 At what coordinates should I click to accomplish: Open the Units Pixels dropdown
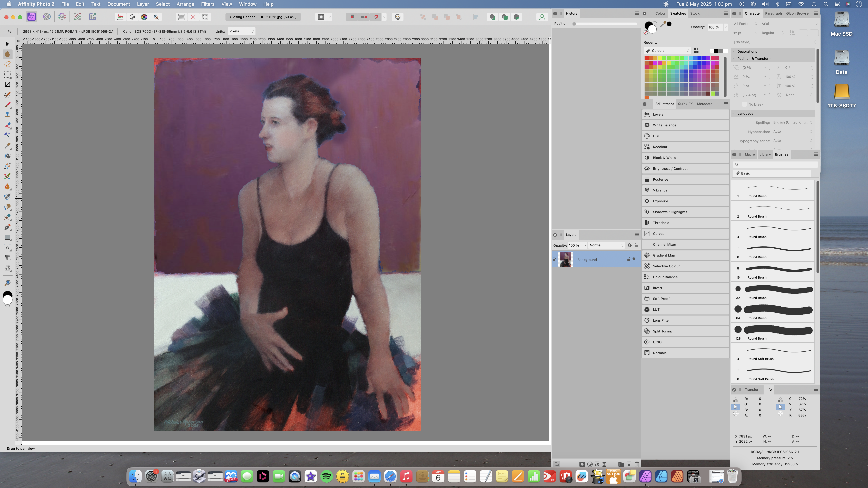click(x=241, y=31)
